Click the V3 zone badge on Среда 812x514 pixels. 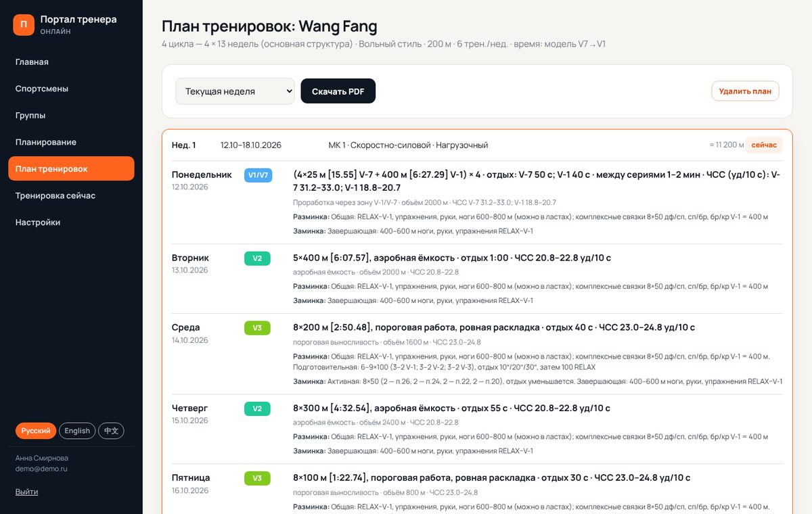pos(257,328)
